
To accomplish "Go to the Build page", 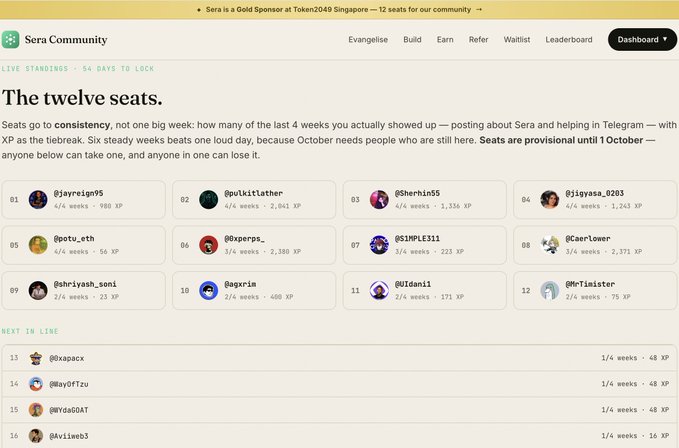I will pos(412,39).
